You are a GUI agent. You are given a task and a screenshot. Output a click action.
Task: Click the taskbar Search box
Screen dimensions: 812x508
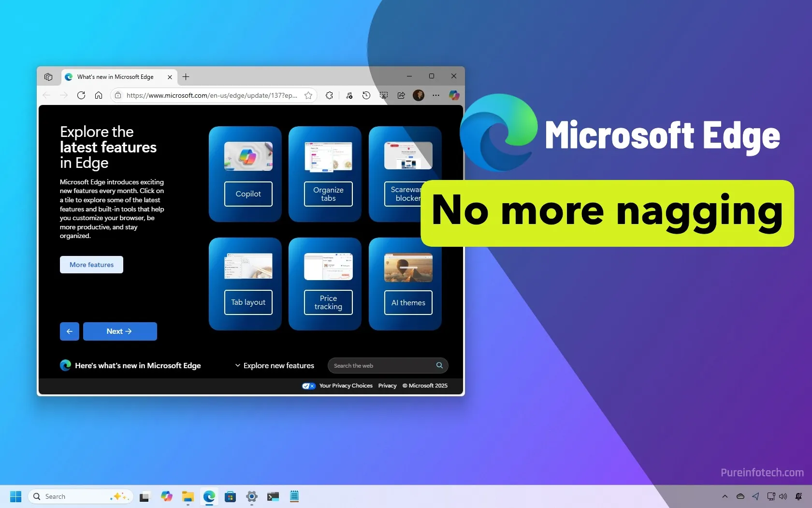81,496
